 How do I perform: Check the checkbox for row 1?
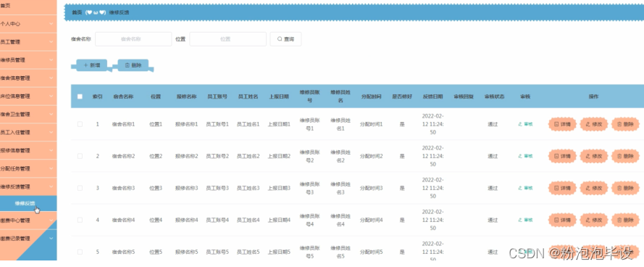pyautogui.click(x=80, y=124)
